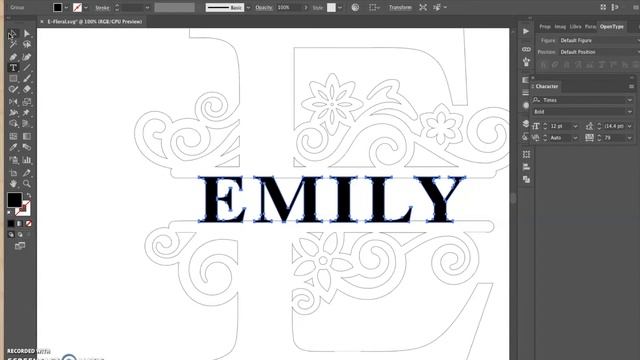Image resolution: width=640 pixels, height=360 pixels.
Task: Select the Gradient tool
Action: tap(27, 136)
